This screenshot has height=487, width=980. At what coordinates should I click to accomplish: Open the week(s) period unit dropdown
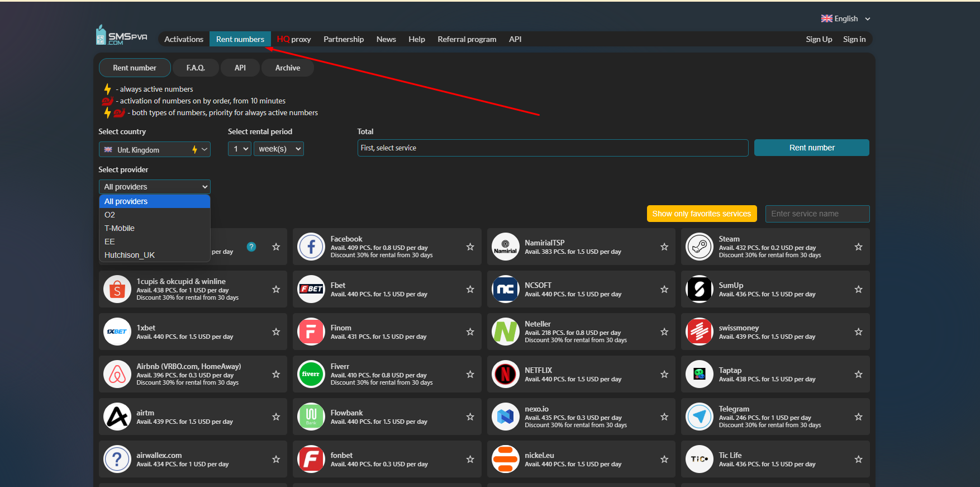(x=279, y=149)
